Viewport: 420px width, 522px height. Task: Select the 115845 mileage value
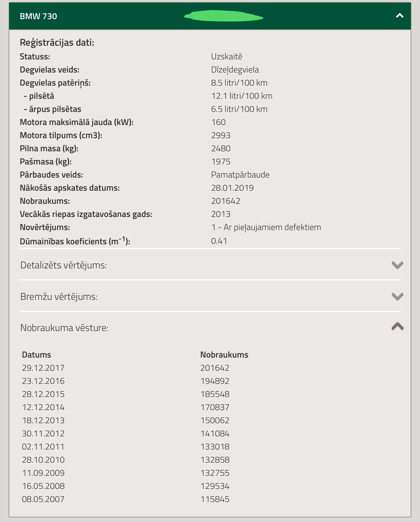click(x=215, y=499)
